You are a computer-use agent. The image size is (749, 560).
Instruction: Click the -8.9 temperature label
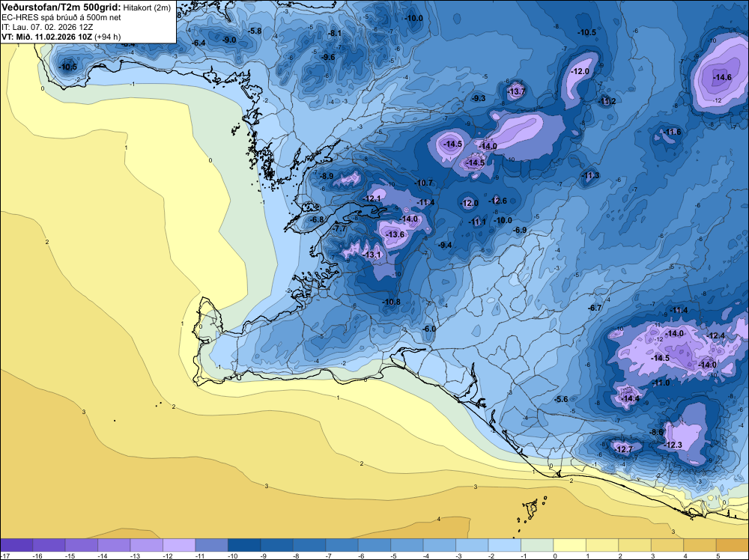point(327,176)
